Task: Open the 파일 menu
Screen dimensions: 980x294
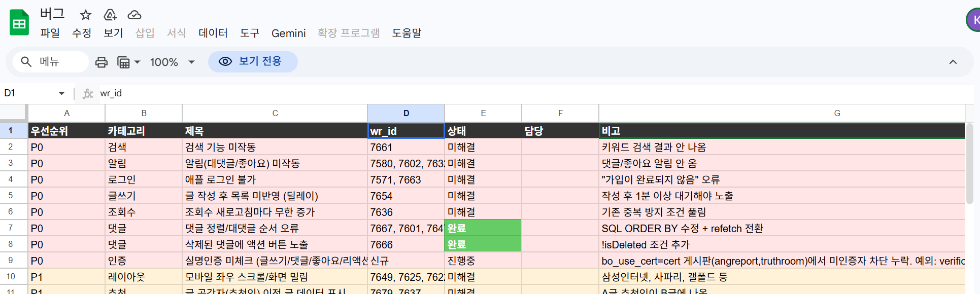Action: 50,33
